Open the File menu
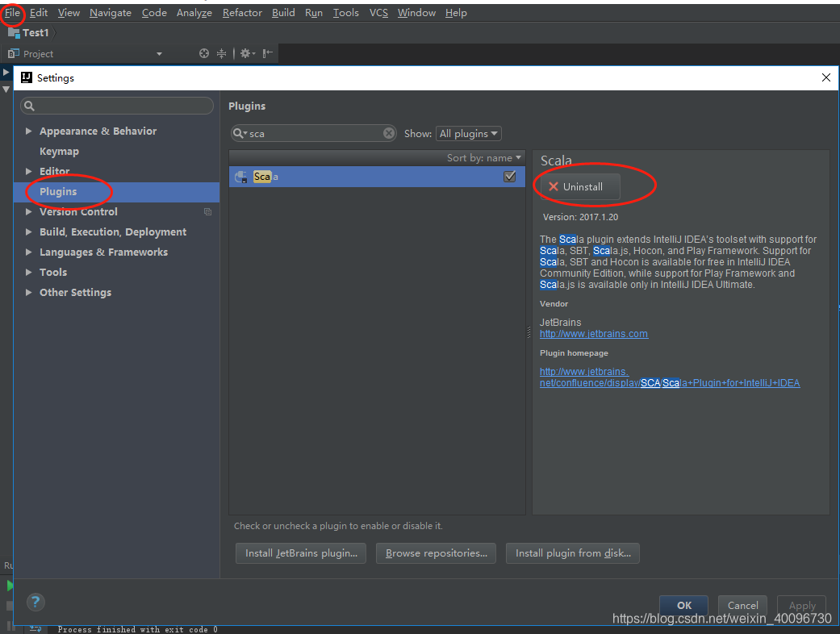 [x=12, y=13]
